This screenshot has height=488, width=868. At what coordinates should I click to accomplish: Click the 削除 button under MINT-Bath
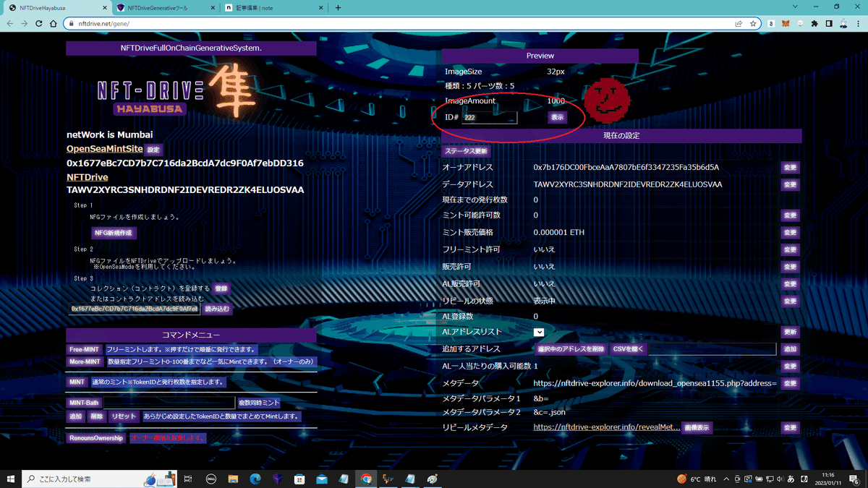(x=97, y=416)
